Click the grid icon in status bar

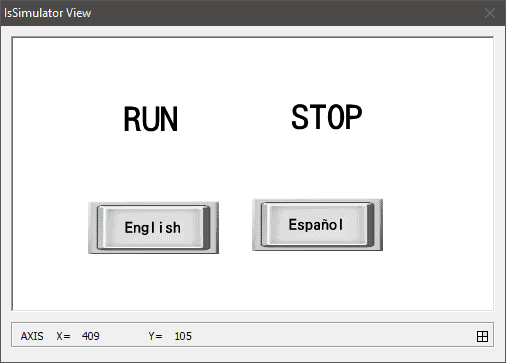point(482,336)
